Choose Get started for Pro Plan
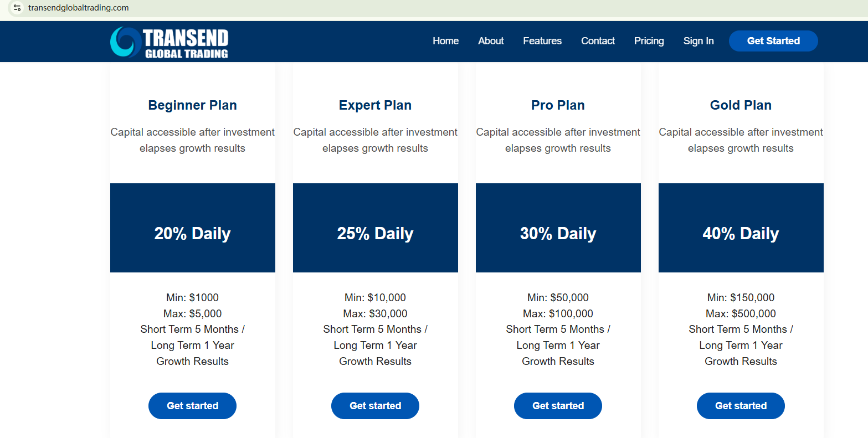868x438 pixels. coord(558,406)
